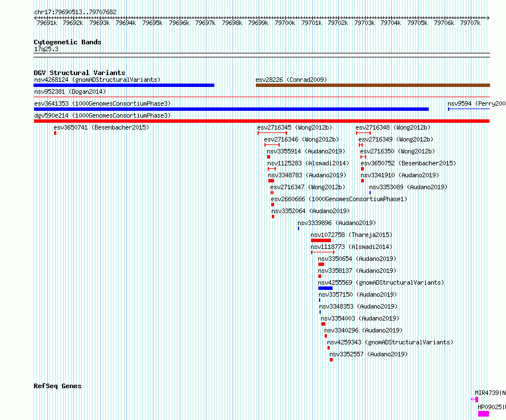This screenshot has height=420, width=506.
Task: Click the esv3650741 (Besenbacher2015) label
Action: click(x=101, y=127)
